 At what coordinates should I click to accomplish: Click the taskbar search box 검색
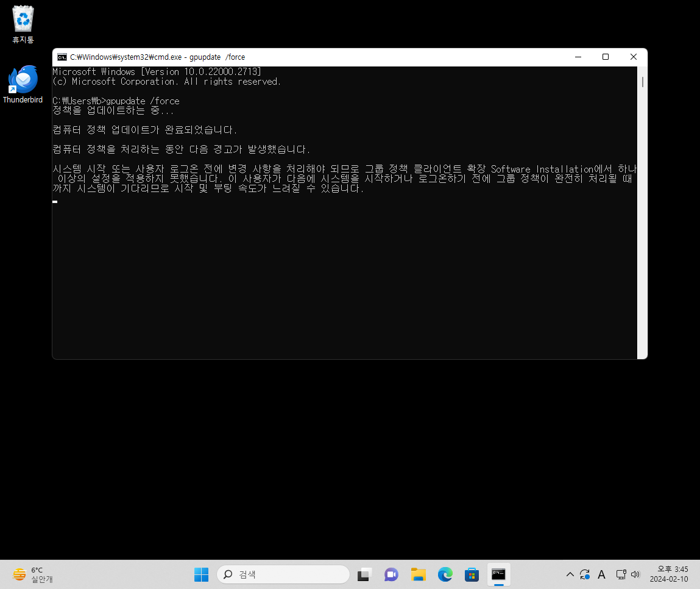pos(283,574)
